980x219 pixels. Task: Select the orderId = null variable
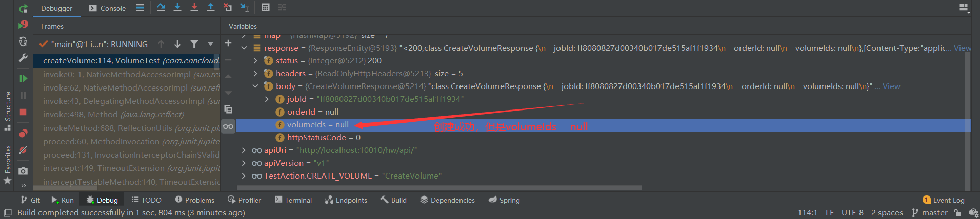coord(312,112)
